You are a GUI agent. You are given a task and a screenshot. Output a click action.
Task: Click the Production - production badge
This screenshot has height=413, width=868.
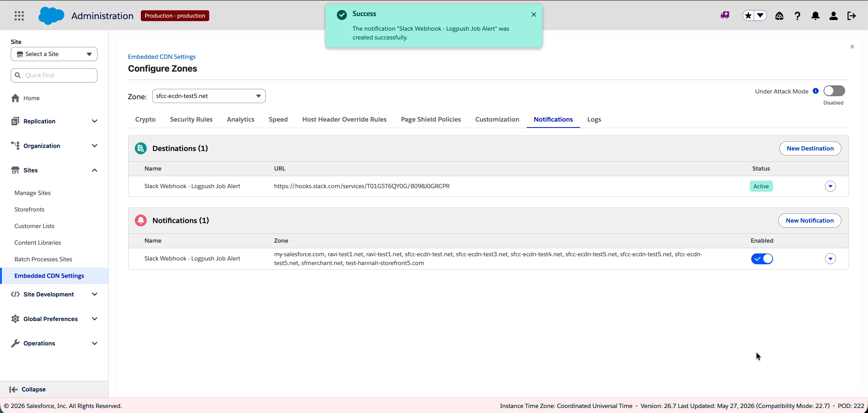(x=175, y=16)
